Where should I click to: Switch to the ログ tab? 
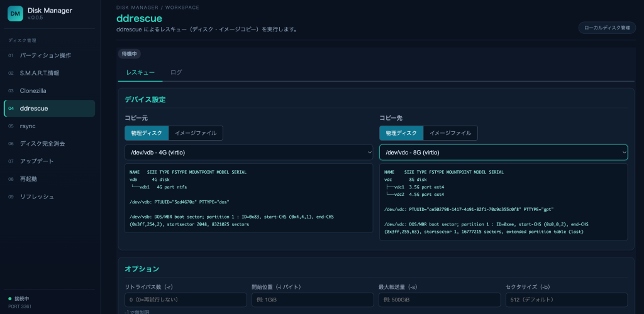coord(176,72)
